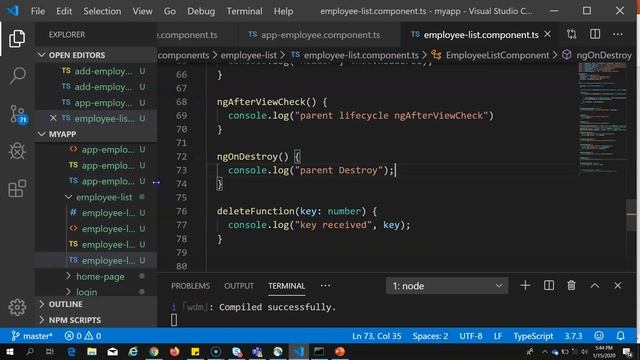Click the Open Changes compare icon
Viewport: 640px width, 360px height.
[571, 34]
